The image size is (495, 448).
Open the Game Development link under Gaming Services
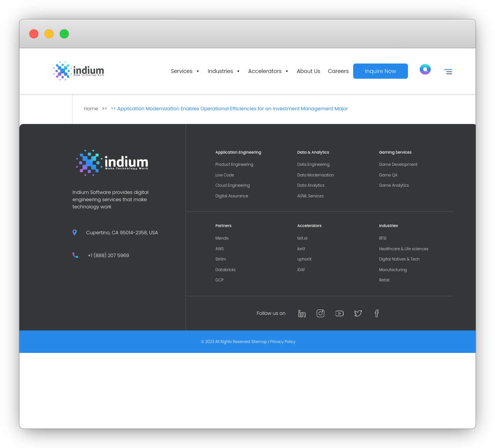398,164
